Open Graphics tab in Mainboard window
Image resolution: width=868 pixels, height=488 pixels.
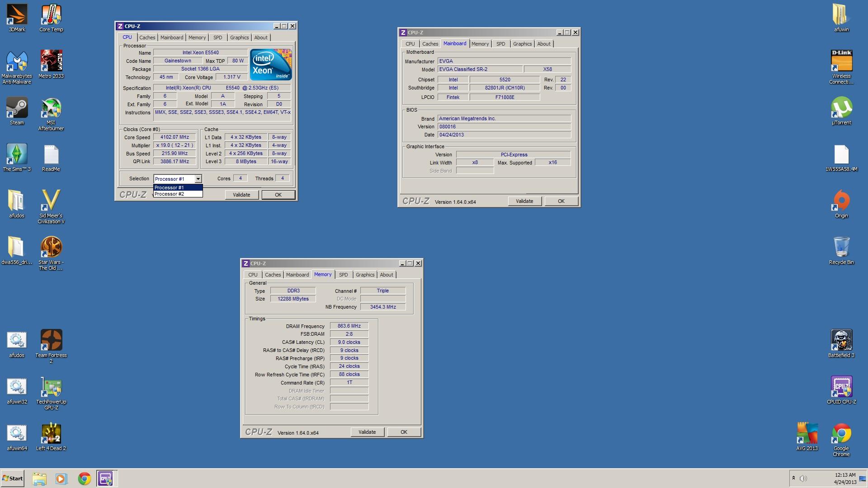pyautogui.click(x=522, y=44)
